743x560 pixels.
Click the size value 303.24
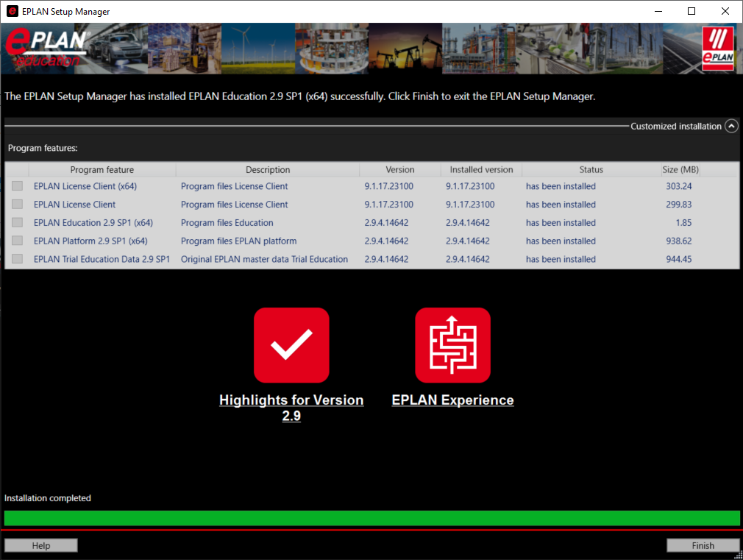point(678,186)
